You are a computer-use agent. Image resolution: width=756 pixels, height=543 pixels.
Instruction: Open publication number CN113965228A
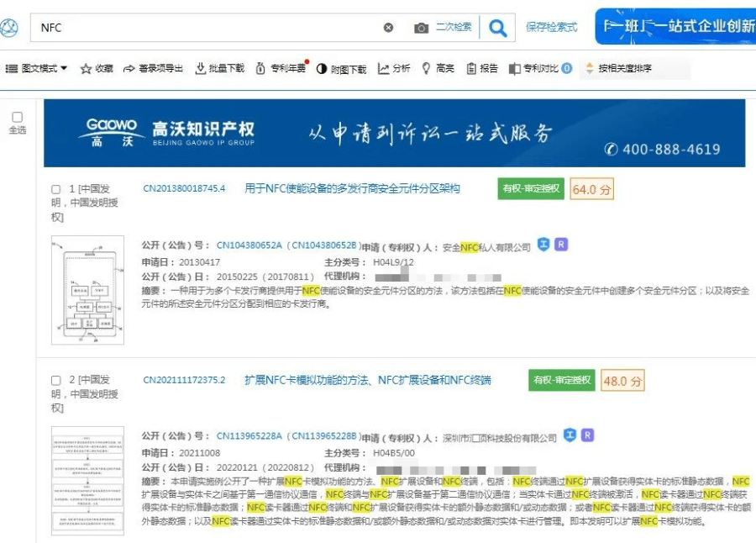(250, 437)
